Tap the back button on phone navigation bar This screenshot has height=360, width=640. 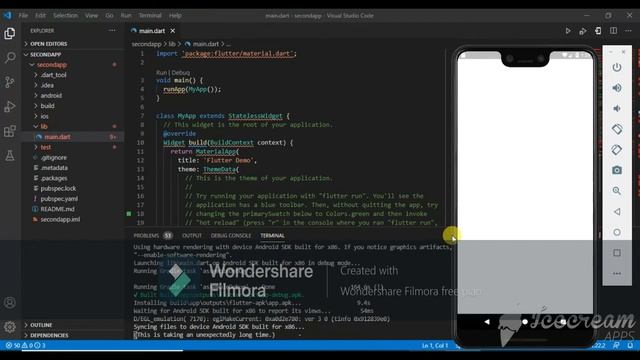pos(487,322)
